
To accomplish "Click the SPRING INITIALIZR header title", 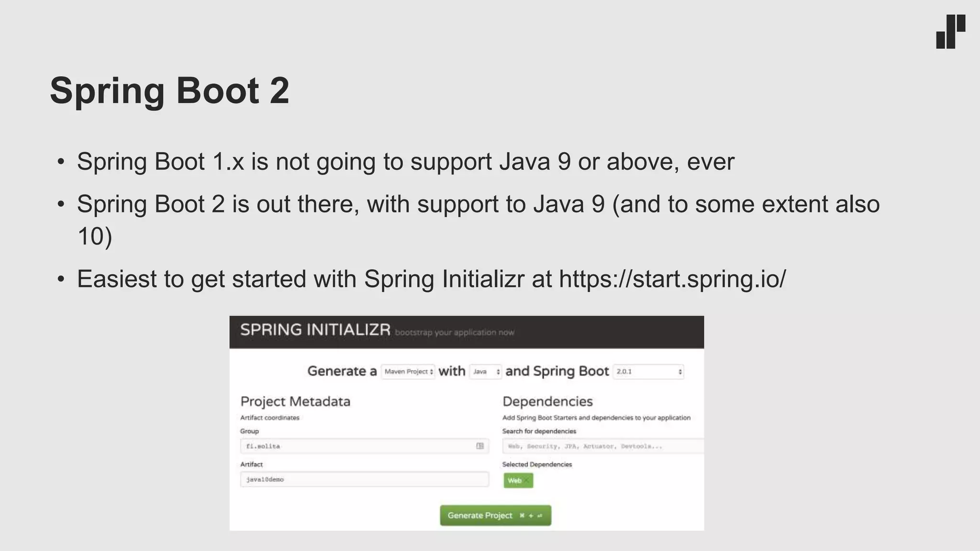I will pos(315,330).
